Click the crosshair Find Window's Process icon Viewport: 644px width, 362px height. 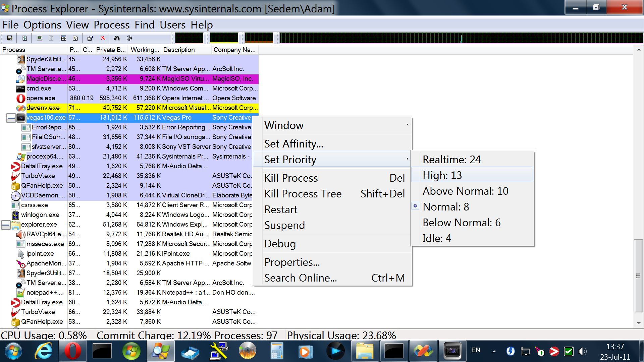click(x=129, y=38)
